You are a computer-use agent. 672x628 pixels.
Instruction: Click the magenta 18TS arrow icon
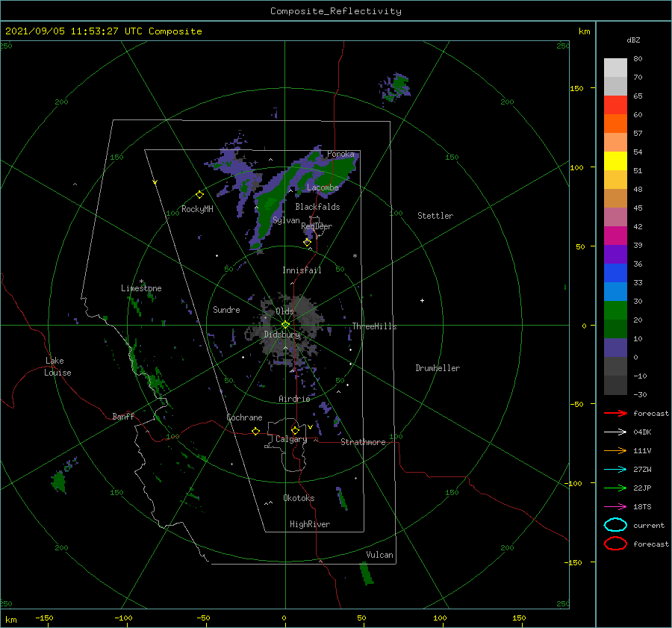coord(615,507)
